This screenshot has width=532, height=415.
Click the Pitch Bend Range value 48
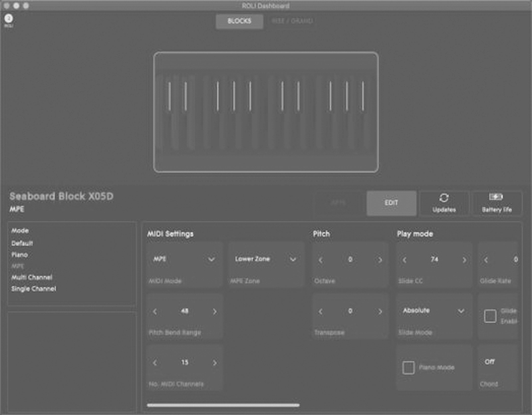tap(185, 311)
